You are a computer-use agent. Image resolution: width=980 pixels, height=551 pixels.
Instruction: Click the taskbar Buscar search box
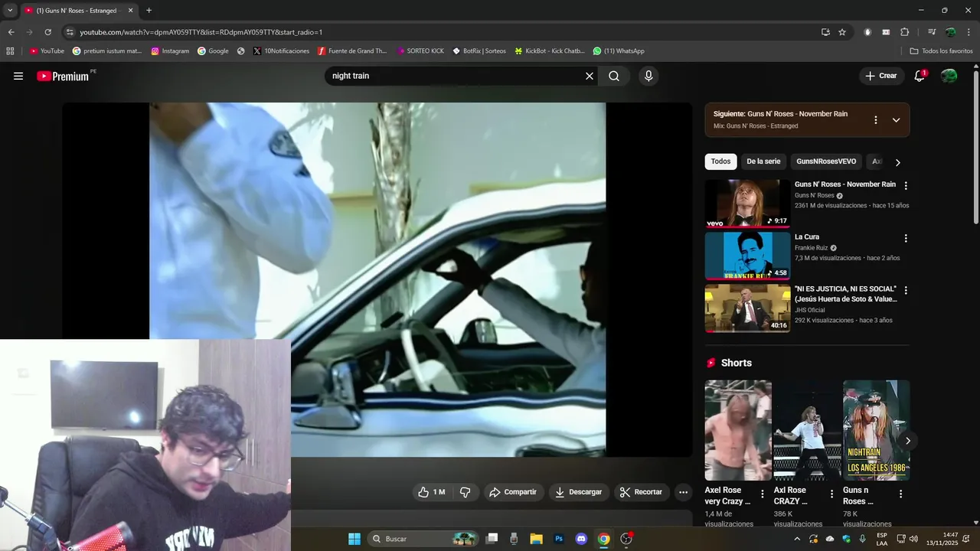[x=423, y=539]
